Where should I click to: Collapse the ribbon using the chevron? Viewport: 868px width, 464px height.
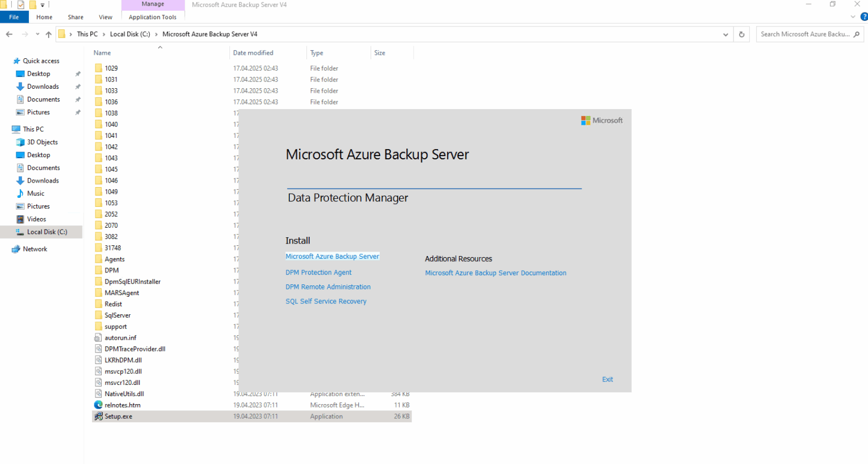[853, 17]
